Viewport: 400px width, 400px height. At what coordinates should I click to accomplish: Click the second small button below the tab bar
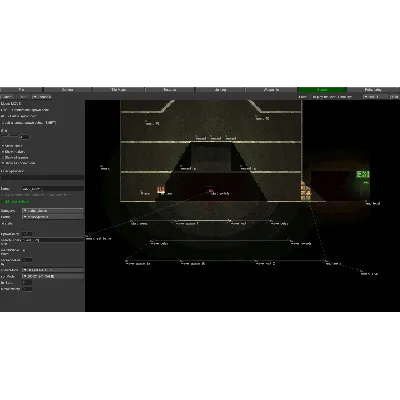23,97
